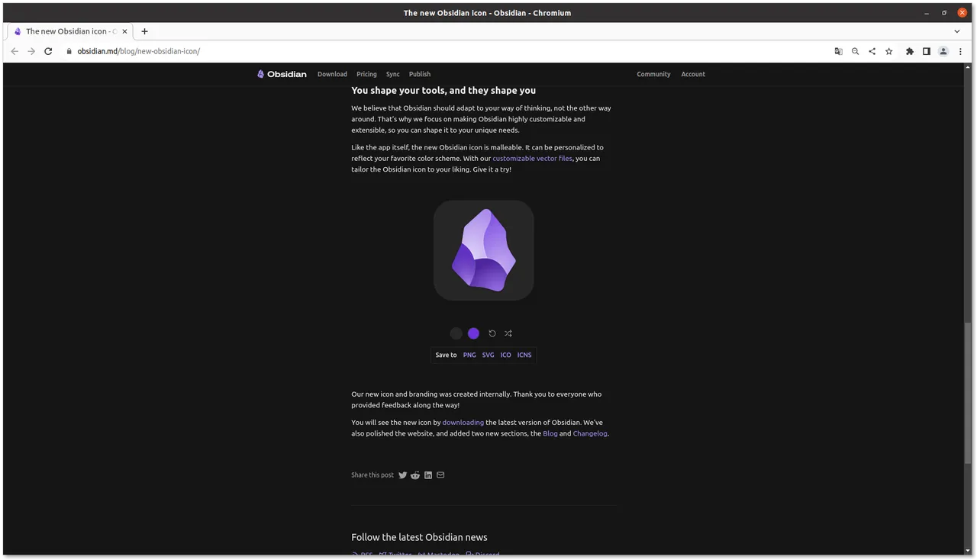
Task: Pick the dark background color swatch
Action: click(x=456, y=333)
